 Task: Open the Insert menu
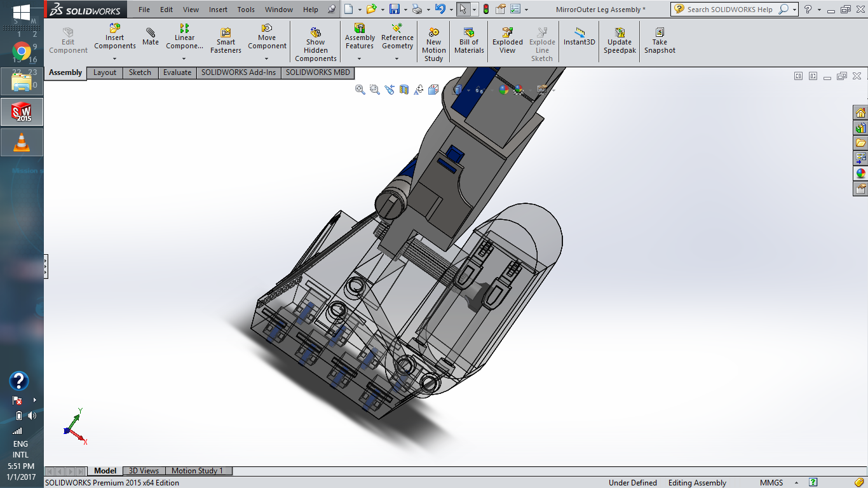pyautogui.click(x=218, y=10)
